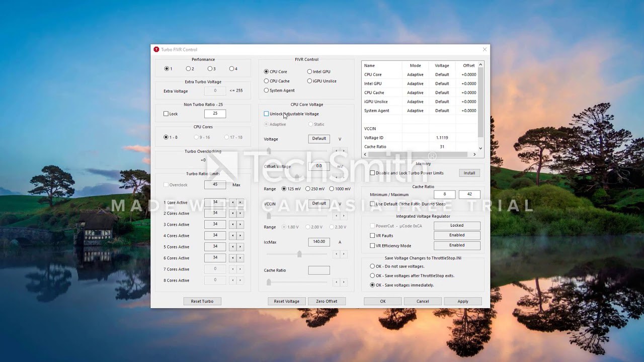644x362 pixels.
Task: Enable Unlock Adjustable Voltage checkbox
Action: click(266, 114)
